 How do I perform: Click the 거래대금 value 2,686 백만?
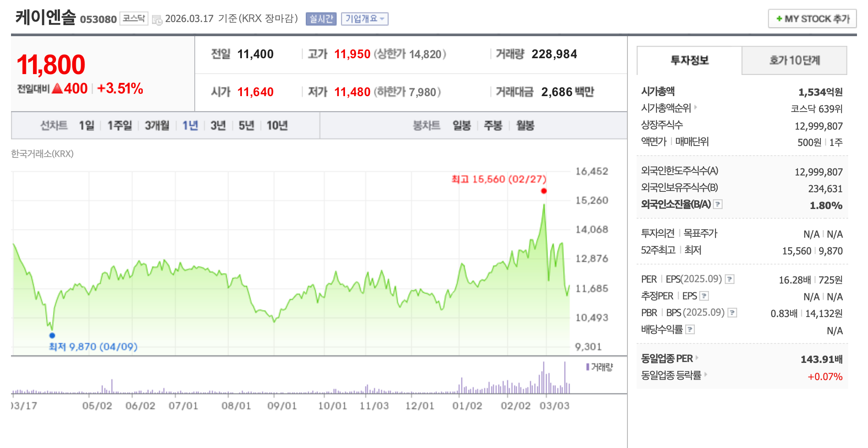pyautogui.click(x=568, y=92)
